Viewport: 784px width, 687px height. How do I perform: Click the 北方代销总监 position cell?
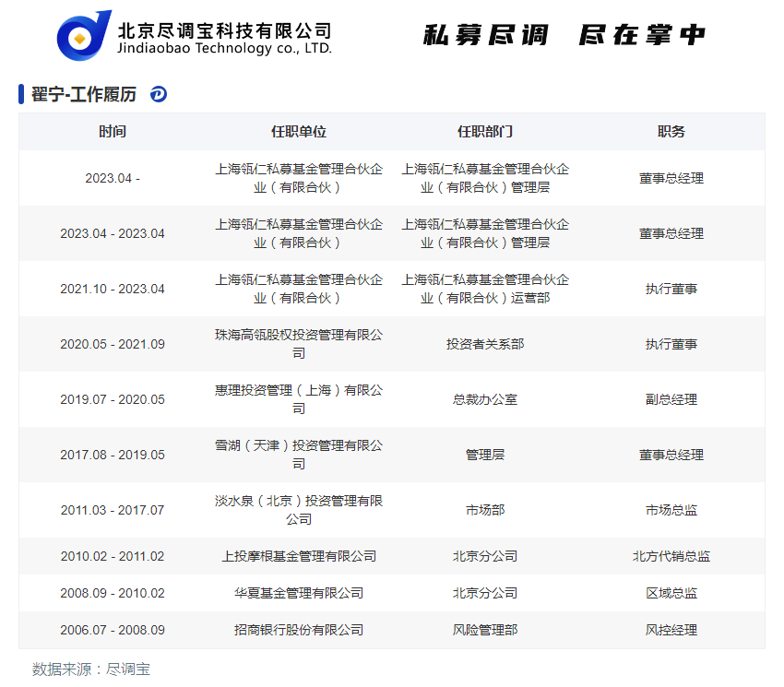671,556
